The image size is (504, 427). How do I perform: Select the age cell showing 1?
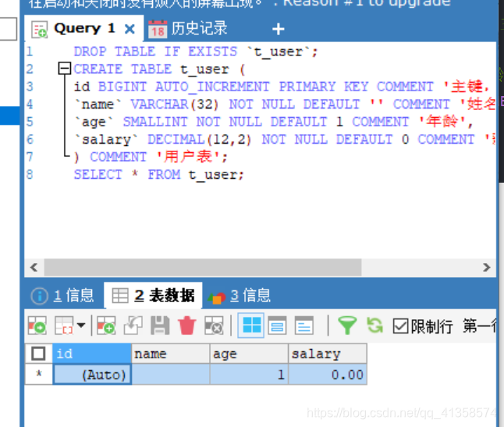coord(249,374)
